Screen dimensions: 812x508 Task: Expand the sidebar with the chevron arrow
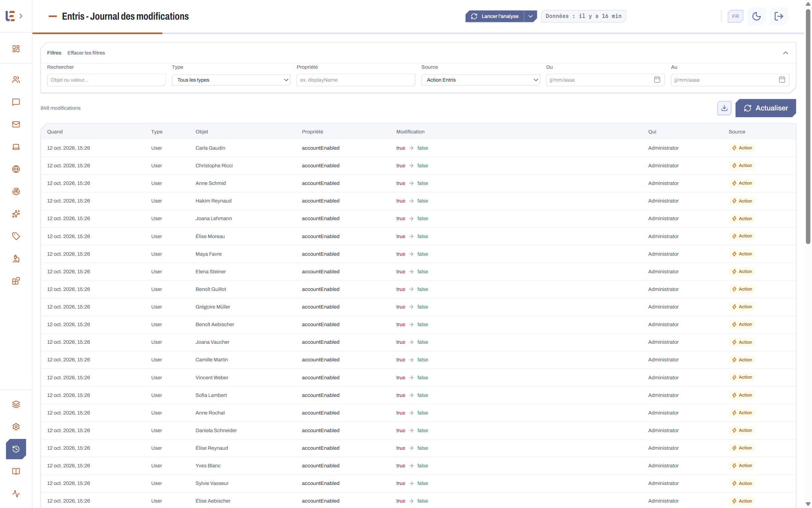[x=21, y=16]
